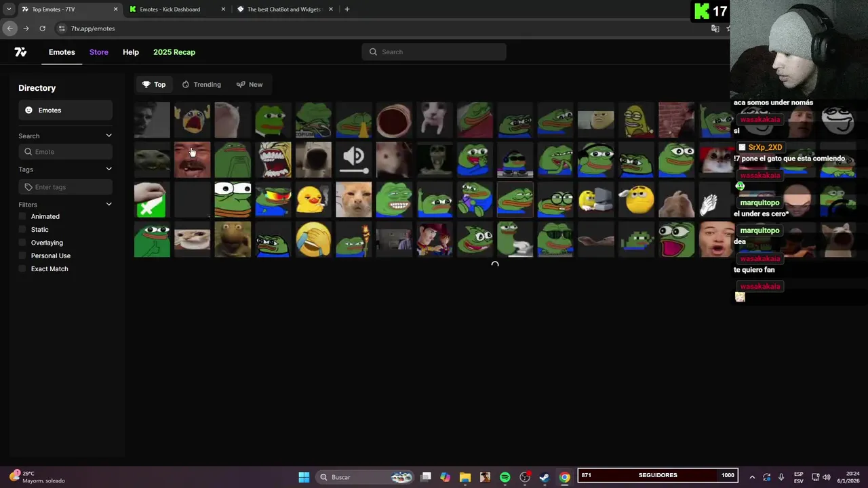Click the taskbar Buscar search box
This screenshot has width=868, height=488.
point(366,477)
